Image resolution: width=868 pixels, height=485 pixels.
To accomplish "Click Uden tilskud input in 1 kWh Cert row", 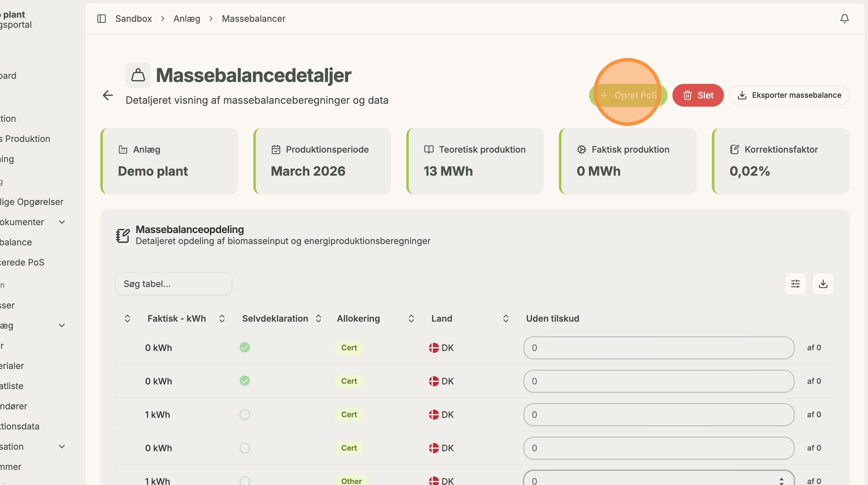I will tap(659, 415).
